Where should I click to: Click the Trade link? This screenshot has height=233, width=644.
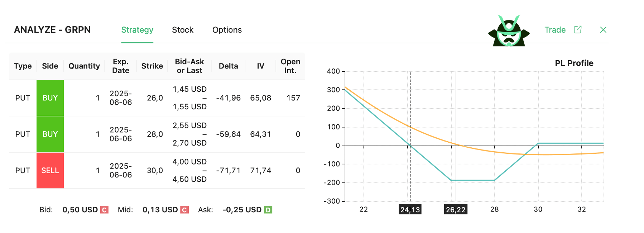[555, 30]
